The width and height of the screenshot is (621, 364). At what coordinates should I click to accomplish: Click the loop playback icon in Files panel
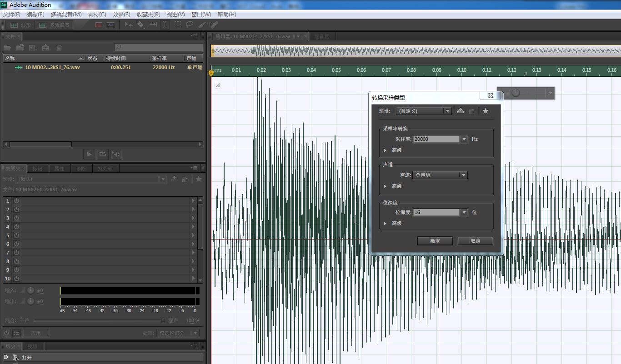click(103, 155)
